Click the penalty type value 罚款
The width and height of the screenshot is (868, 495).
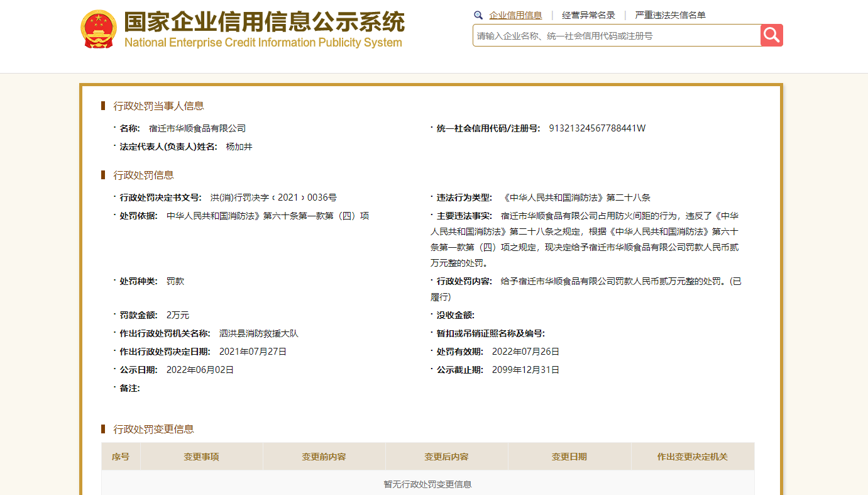tap(175, 281)
